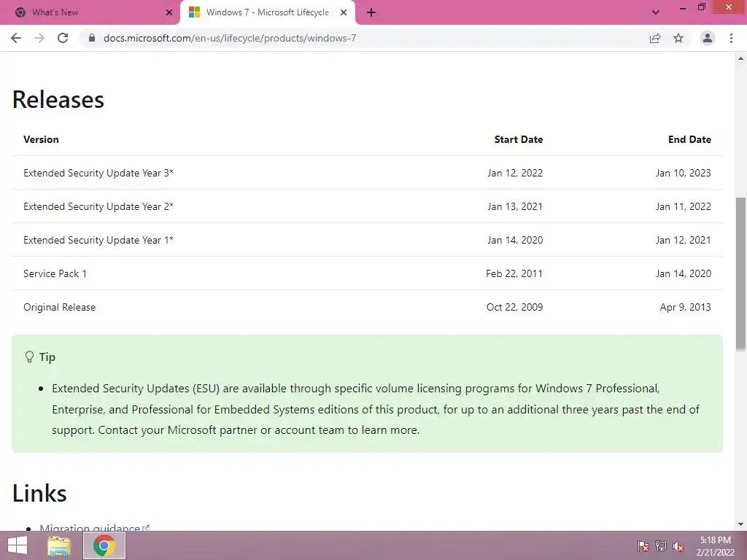Click the Jan 11, 2022 end date
Image resolution: width=747 pixels, height=560 pixels.
pos(683,206)
